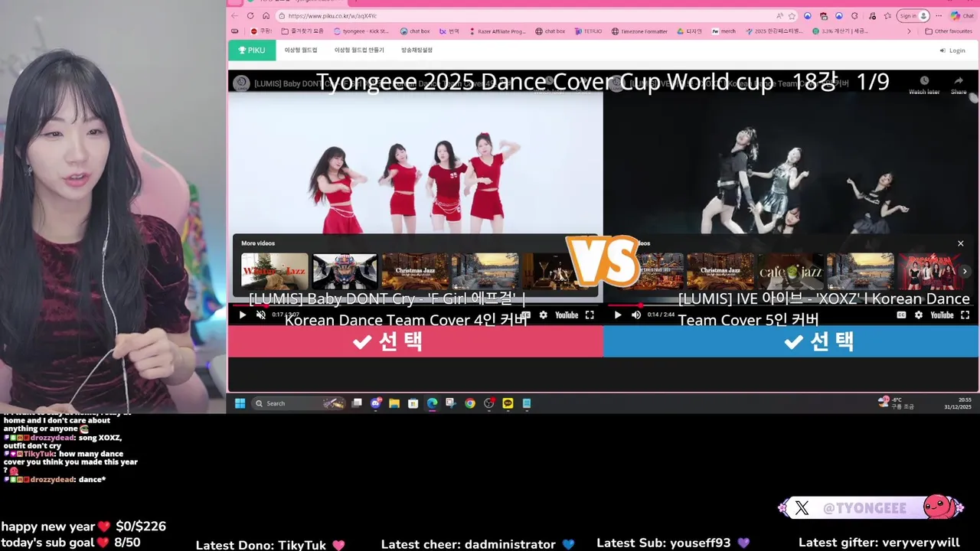Open the browser home page icon
The height and width of the screenshot is (551, 980).
(266, 15)
